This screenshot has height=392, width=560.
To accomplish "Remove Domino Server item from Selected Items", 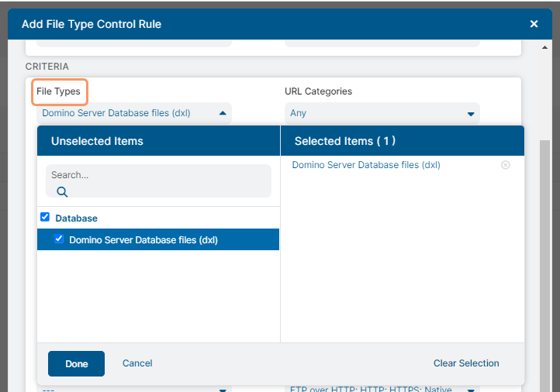I will (506, 165).
